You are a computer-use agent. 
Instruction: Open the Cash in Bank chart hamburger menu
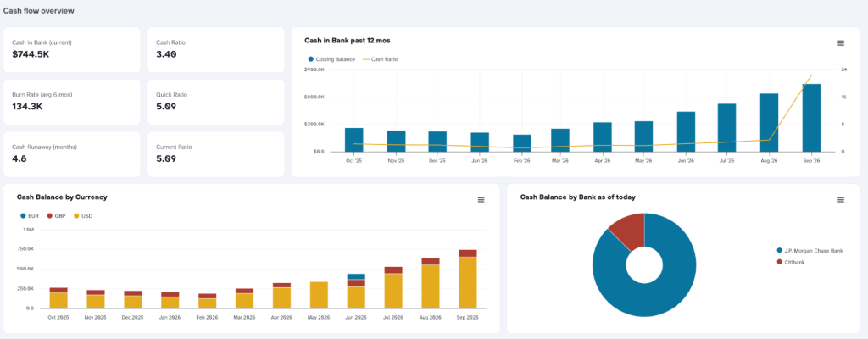pos(840,43)
